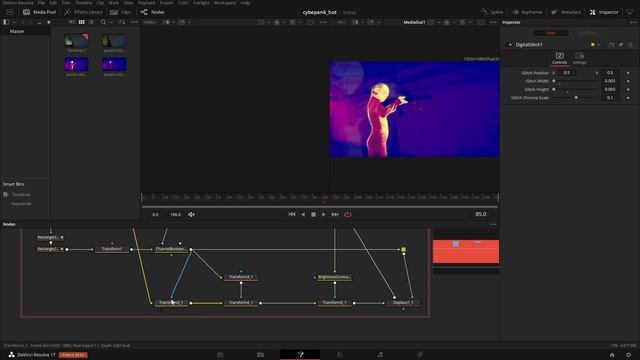Select the second purple clip thumbnail in bottom row
Viewport: 640px width, 360px height.
[x=114, y=64]
